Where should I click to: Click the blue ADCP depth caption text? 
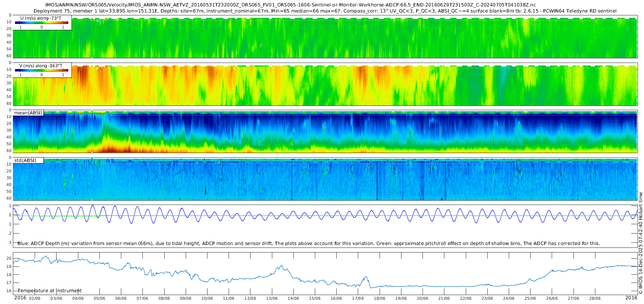pos(308,244)
